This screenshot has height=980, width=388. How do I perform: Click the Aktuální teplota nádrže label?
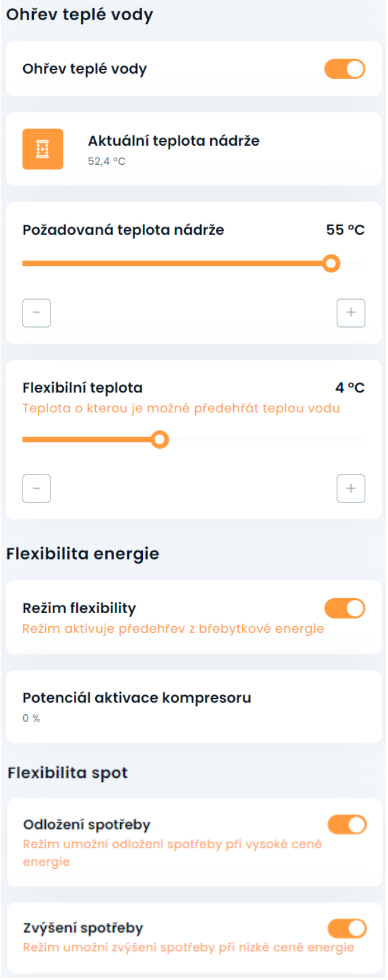click(x=174, y=141)
